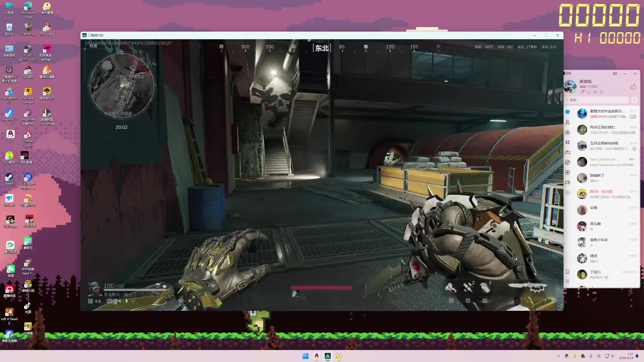Screen dimensions: 644x362
Task: Click the messages bubble icon in QQ sidebar
Action: pos(568,112)
